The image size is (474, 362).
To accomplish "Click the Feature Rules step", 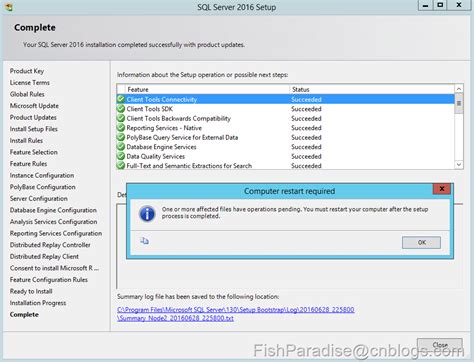I will point(28,164).
